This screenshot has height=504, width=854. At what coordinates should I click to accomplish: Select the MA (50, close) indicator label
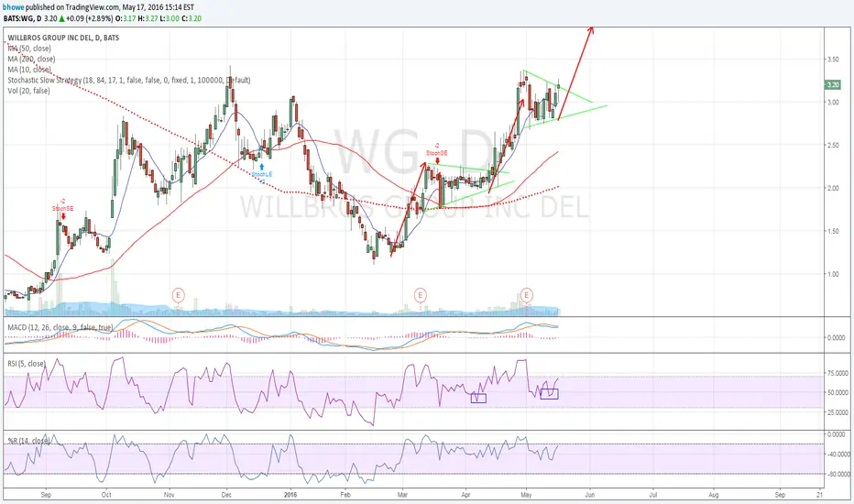click(x=29, y=49)
